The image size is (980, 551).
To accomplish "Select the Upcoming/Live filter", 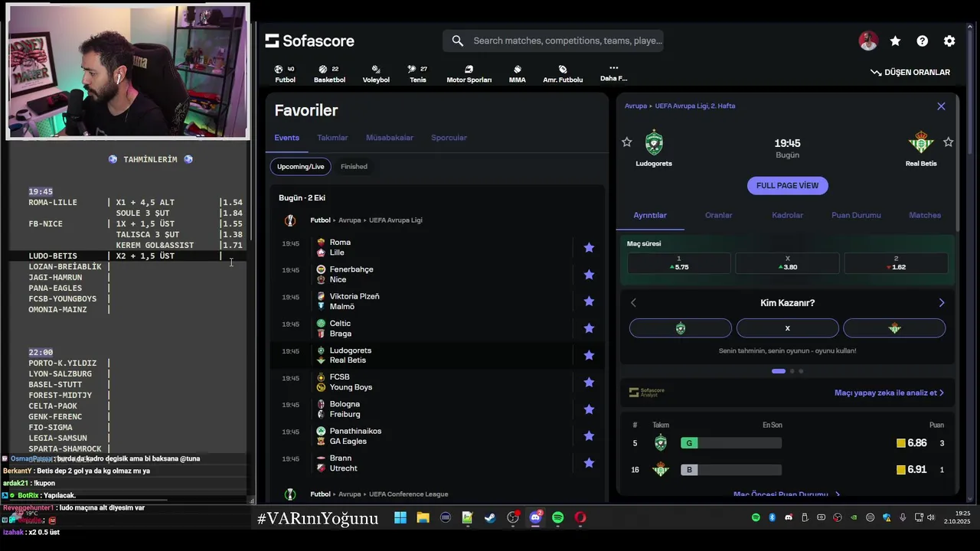I will (301, 166).
